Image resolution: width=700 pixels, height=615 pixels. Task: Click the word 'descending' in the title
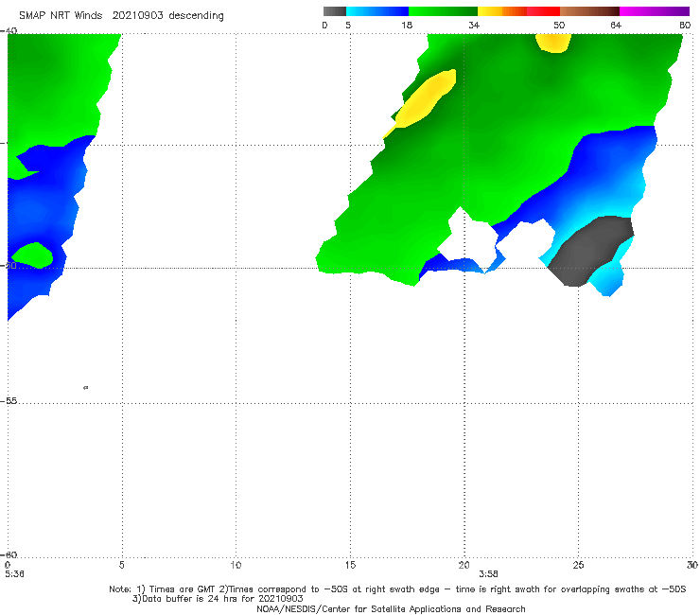click(x=196, y=16)
